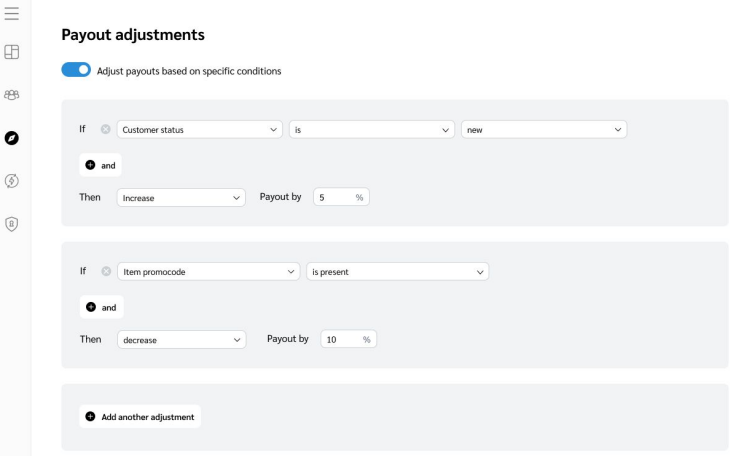Click Add another adjustment
Screen dimensions: 748x456
[140, 417]
